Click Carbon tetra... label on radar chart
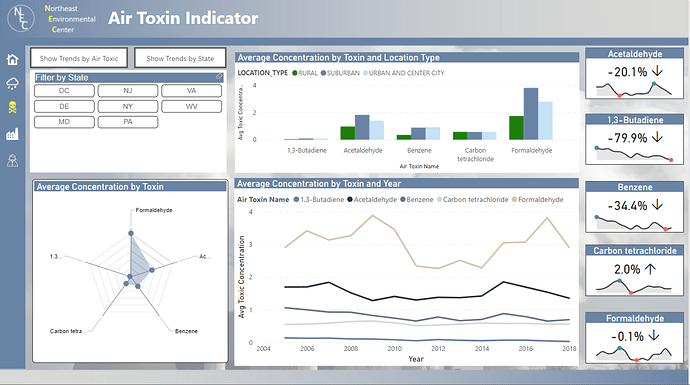This screenshot has width=690, height=385. [68, 331]
